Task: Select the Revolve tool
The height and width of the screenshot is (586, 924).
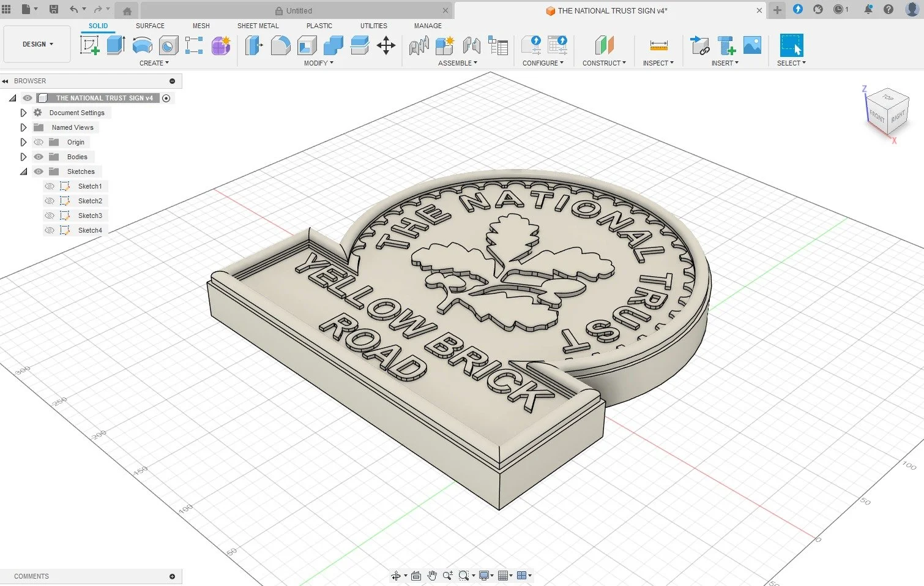Action: pos(142,45)
